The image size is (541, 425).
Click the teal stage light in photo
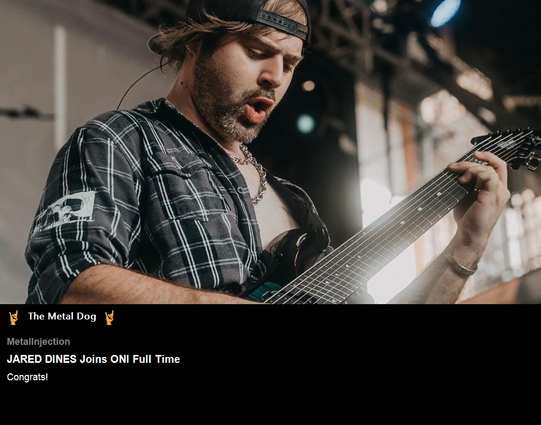pyautogui.click(x=306, y=124)
